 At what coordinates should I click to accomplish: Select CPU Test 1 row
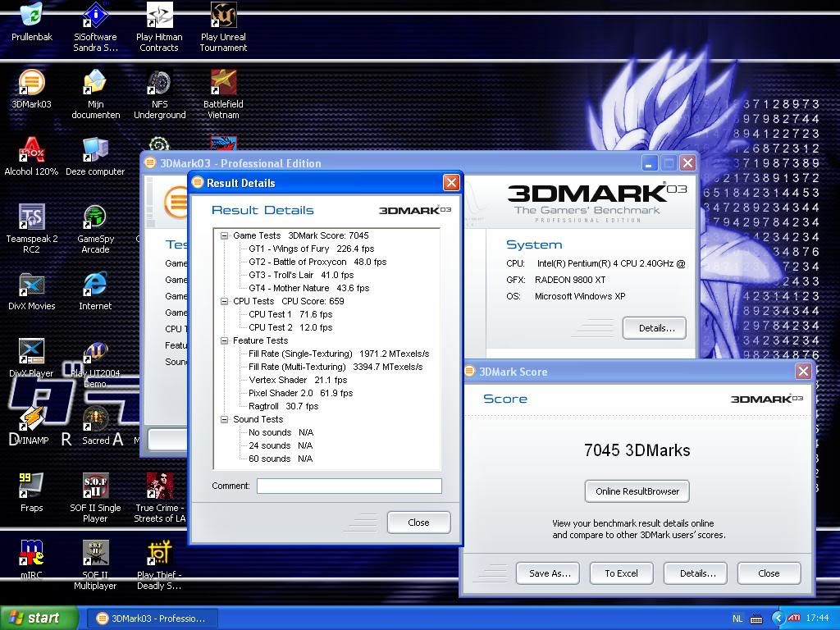[x=290, y=314]
